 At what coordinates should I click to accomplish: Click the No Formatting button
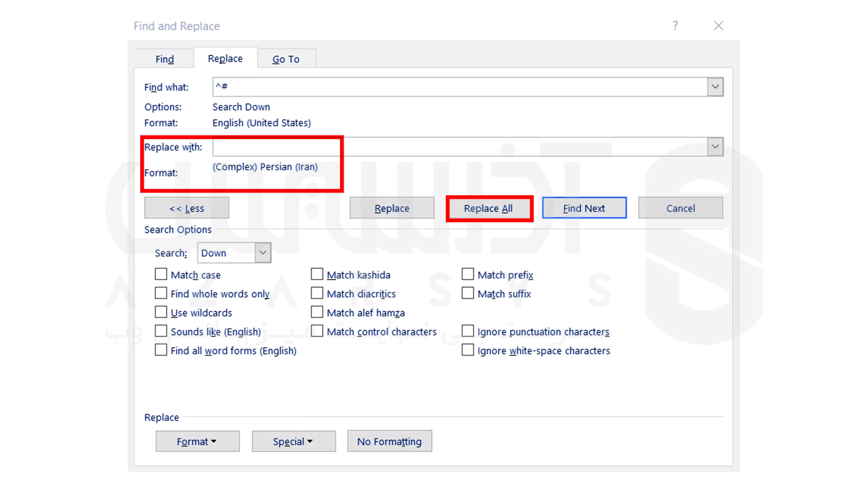coord(389,441)
